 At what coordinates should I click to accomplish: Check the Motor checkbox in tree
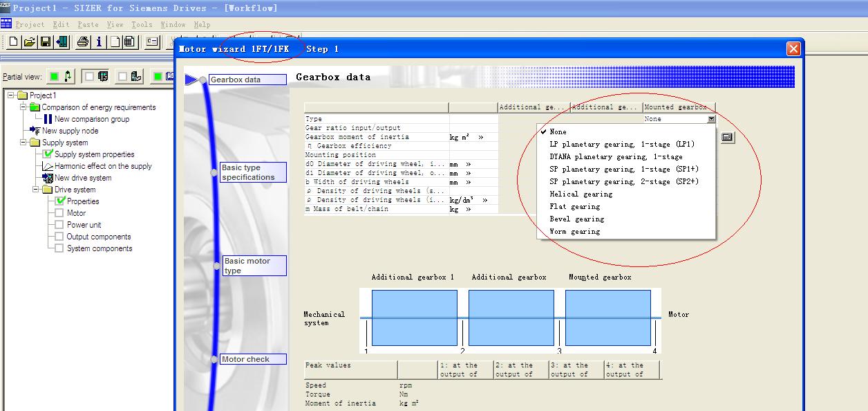coord(59,213)
